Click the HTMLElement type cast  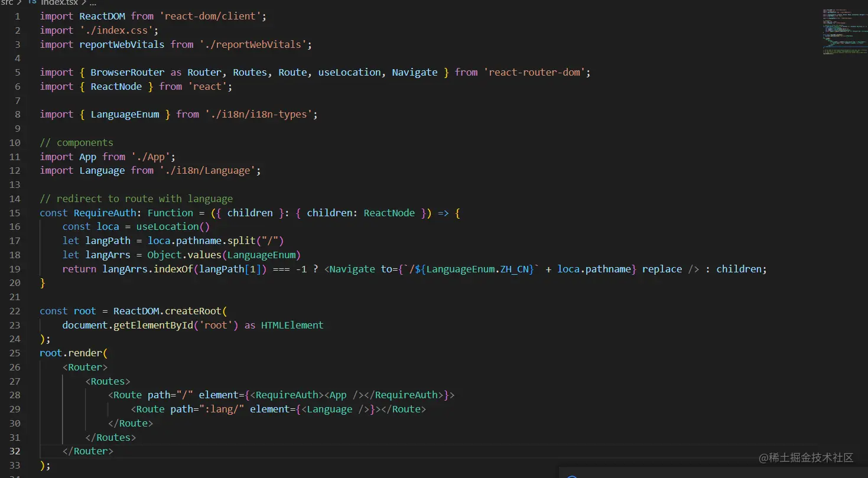coord(292,326)
